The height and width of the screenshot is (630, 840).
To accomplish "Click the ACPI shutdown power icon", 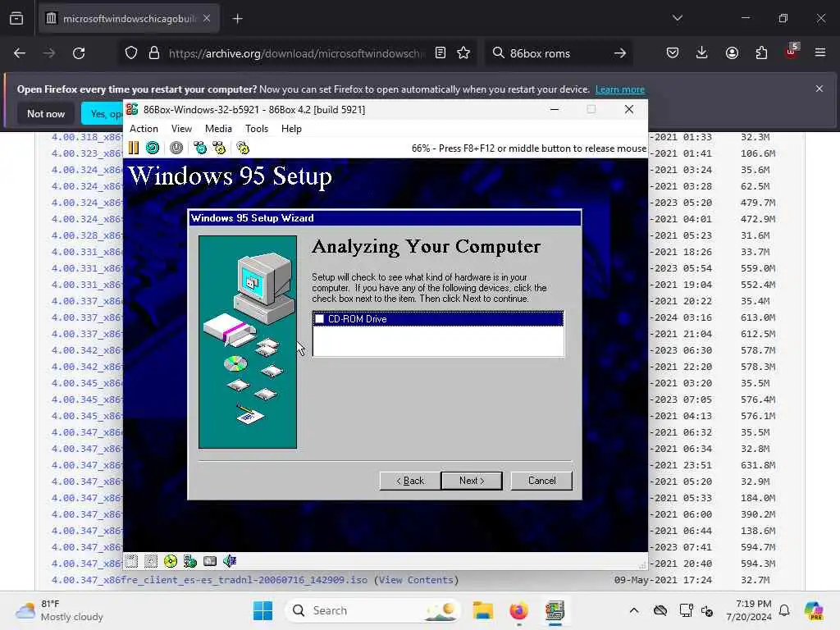I will [x=176, y=148].
